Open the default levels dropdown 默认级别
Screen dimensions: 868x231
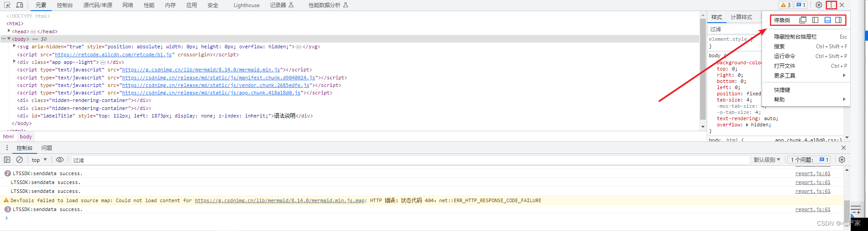point(767,160)
